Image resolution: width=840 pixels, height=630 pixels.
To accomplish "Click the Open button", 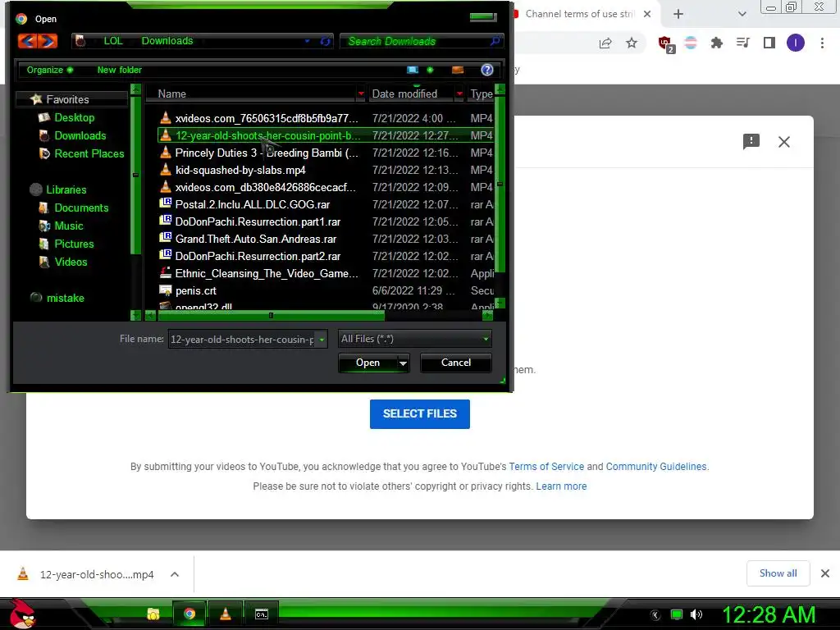I will (x=367, y=363).
